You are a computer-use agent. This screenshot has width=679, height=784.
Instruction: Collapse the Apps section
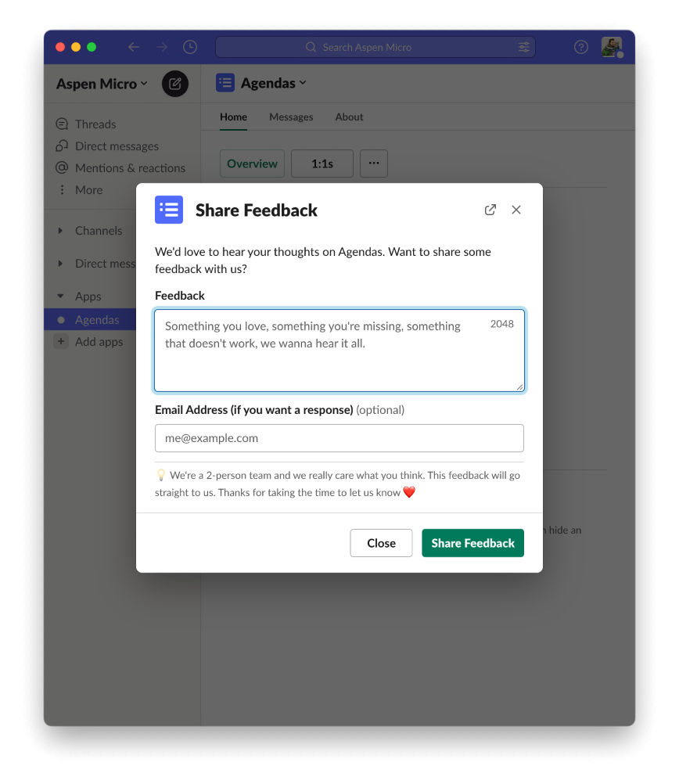click(x=61, y=297)
